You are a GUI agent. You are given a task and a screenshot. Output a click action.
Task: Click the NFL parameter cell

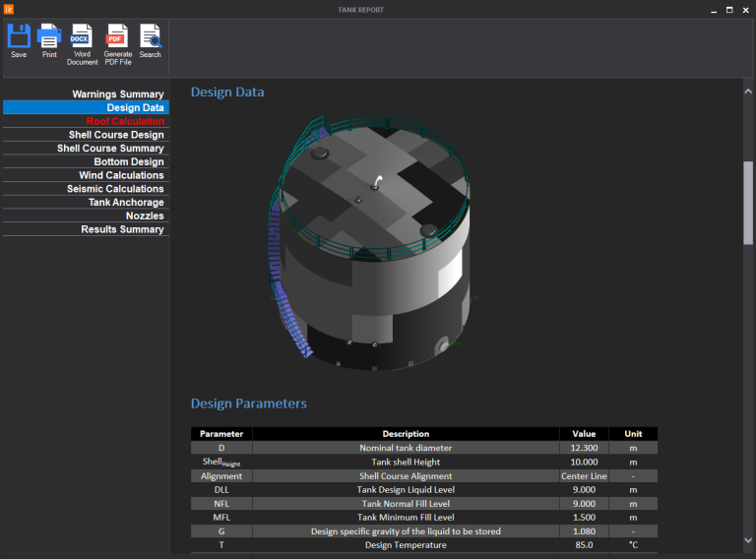[x=221, y=504]
